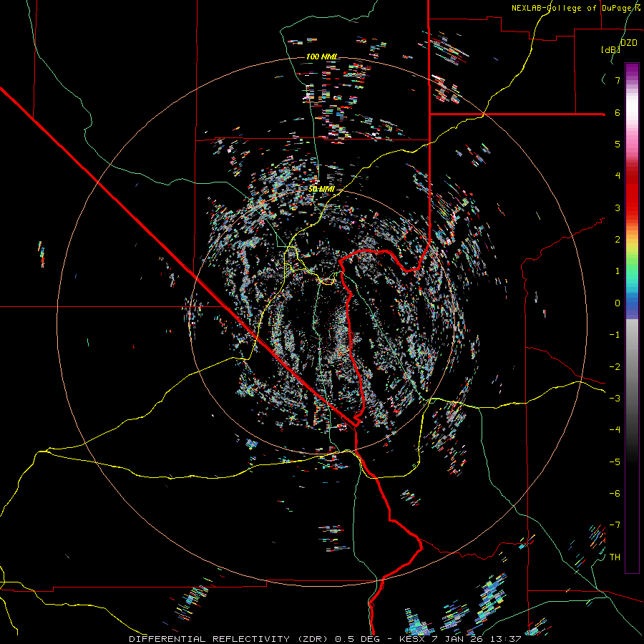Click the -5 tick label on scale
Screen dimensions: 644x644
615,462
